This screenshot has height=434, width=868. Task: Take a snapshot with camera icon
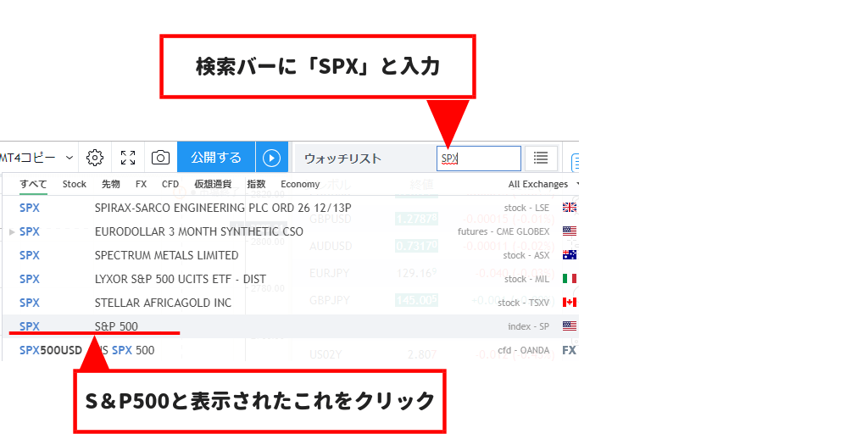click(160, 158)
